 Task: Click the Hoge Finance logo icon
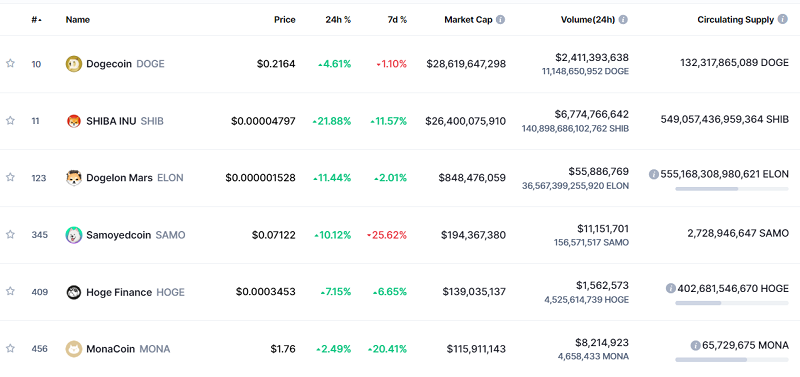tap(73, 292)
